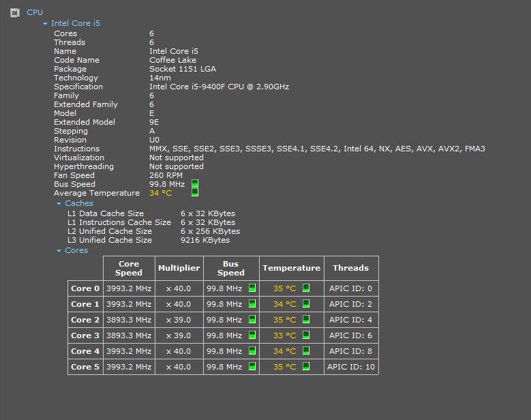Click the green graph icon beside Average Temperature
The height and width of the screenshot is (420, 531).
click(x=195, y=192)
